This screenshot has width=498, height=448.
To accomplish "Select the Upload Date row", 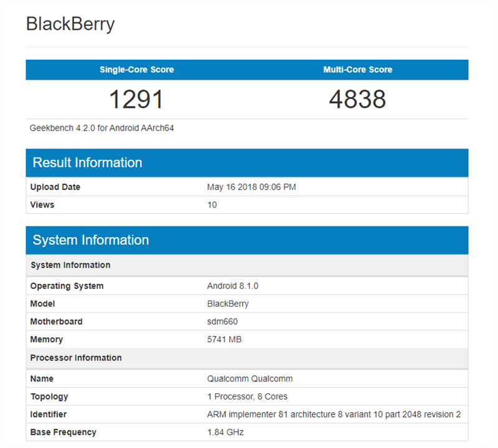I will point(55,187).
